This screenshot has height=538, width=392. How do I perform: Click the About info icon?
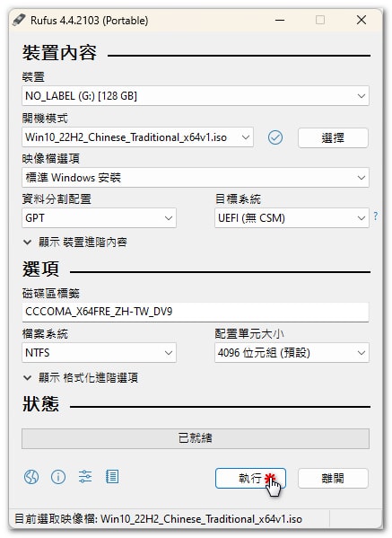58,477
